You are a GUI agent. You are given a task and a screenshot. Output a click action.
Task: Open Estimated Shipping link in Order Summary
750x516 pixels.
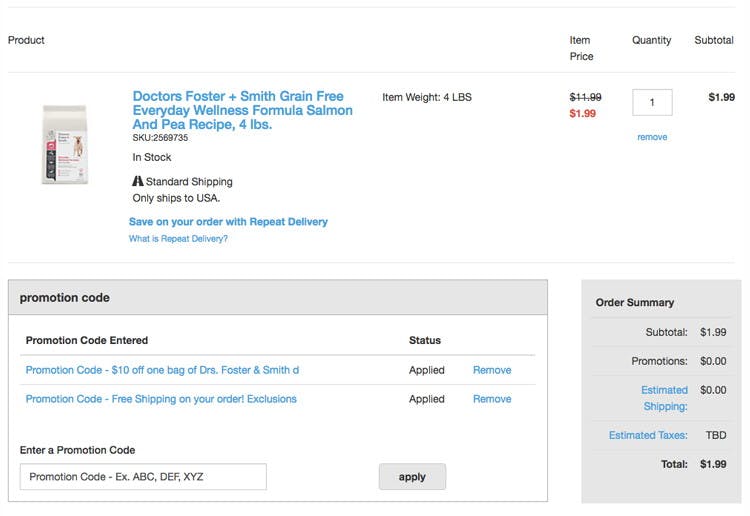click(x=664, y=398)
